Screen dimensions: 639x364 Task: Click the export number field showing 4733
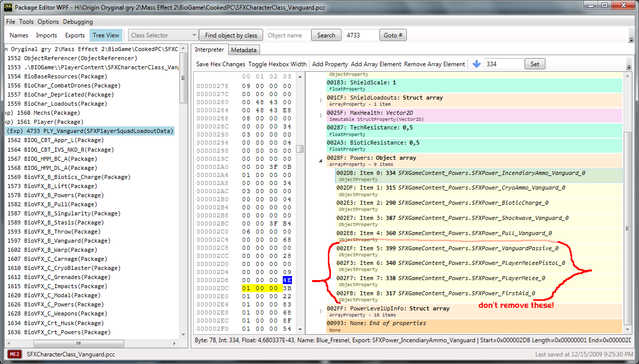(361, 35)
